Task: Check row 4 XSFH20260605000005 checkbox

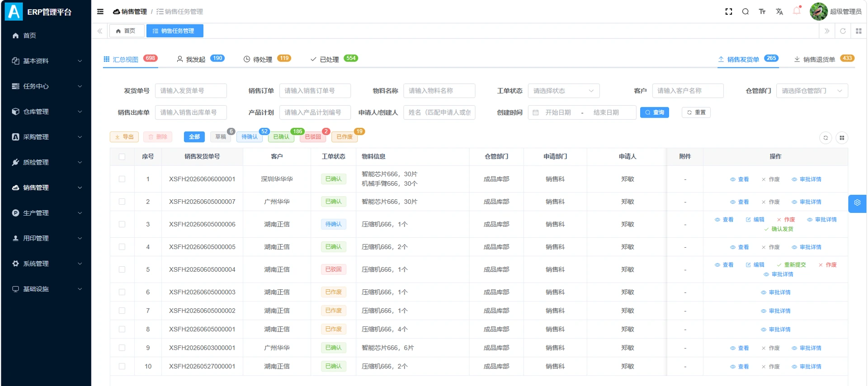Action: [122, 247]
